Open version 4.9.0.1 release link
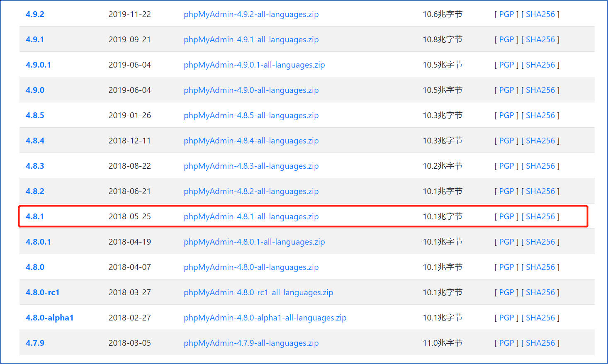This screenshot has width=608, height=364. 38,65
